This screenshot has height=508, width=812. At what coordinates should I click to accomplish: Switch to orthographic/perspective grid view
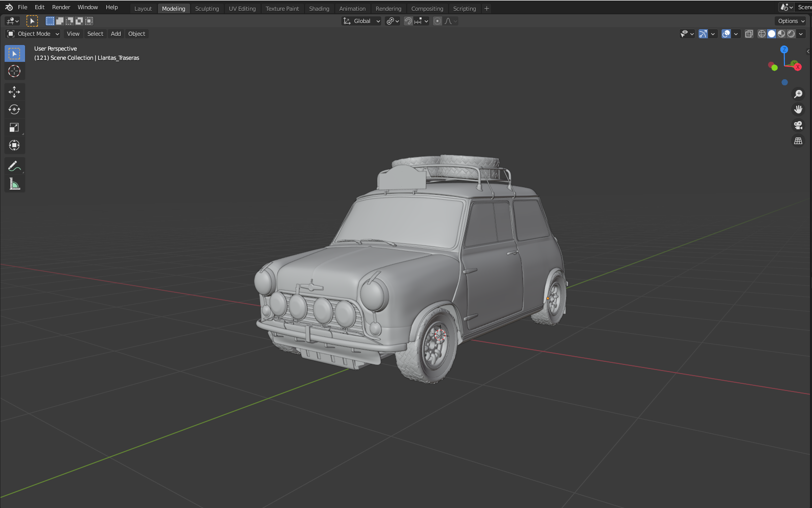pos(798,141)
